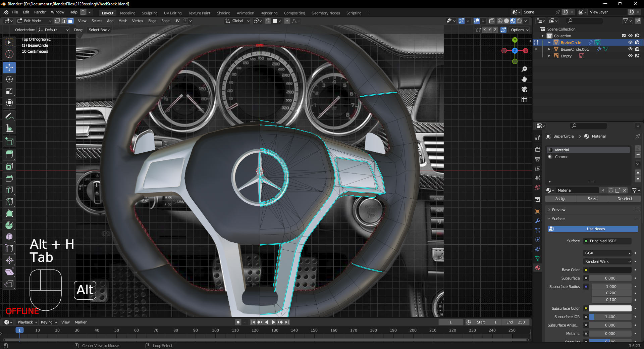Uncheck the Collection exclude checkbox

624,36
